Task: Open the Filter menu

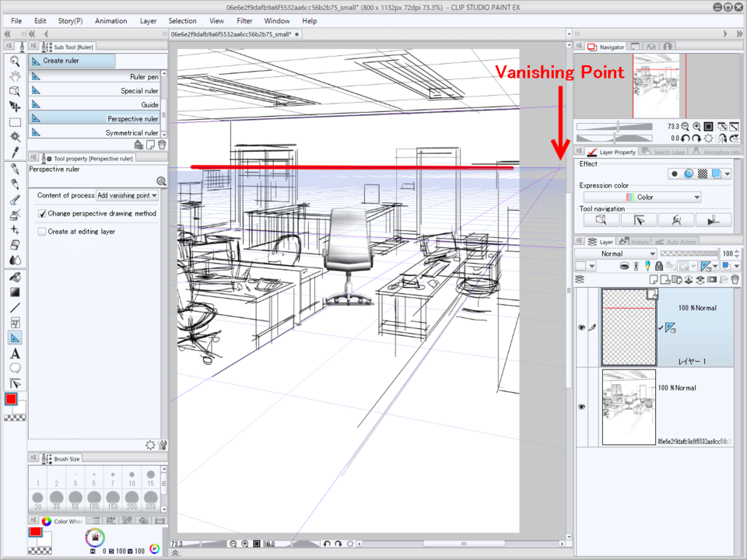Action: (x=244, y=21)
